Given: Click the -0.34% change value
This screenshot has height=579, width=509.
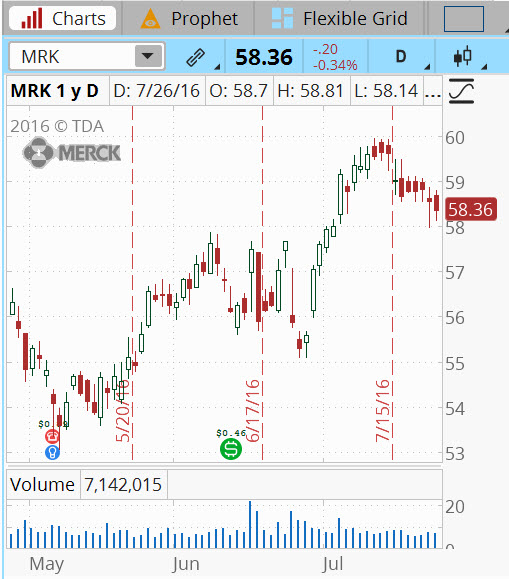Looking at the screenshot, I should 335,65.
